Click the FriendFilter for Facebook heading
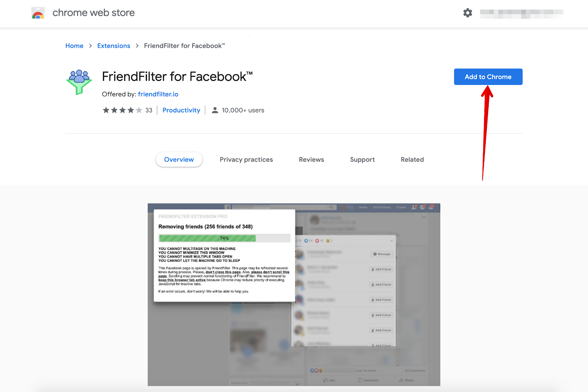The height and width of the screenshot is (392, 588). 177,76
